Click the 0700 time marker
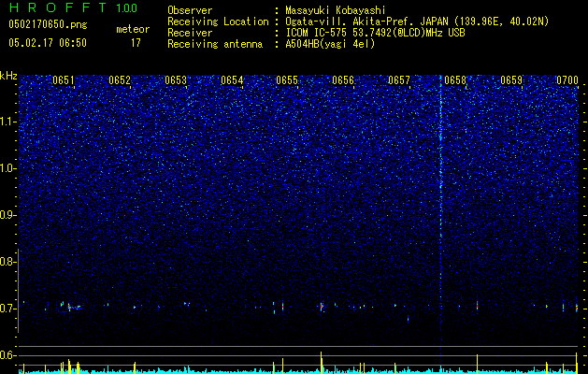Image resolution: width=588 pixels, height=374 pixels. [567, 80]
